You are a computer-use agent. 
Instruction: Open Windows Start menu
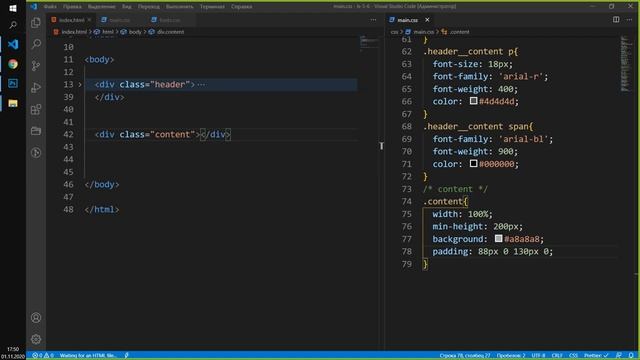13,8
